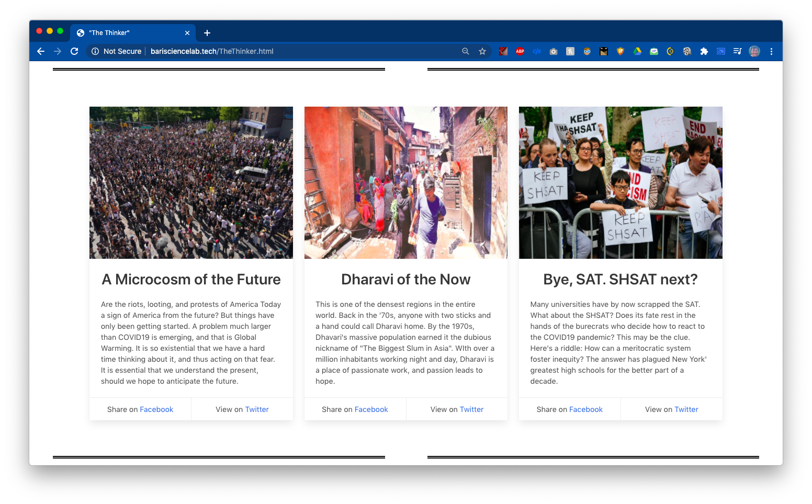
Task: Click the forward navigation arrow
Action: [x=58, y=51]
